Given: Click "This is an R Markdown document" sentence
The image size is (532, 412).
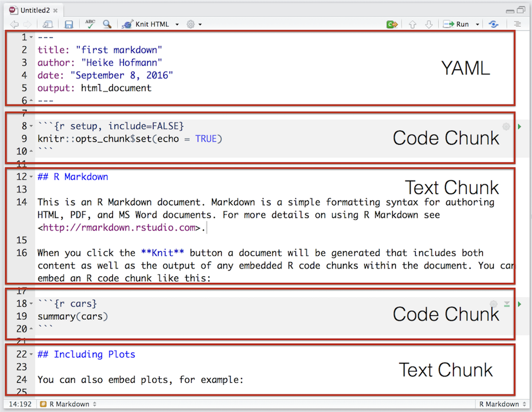Looking at the screenshot, I should tap(121, 202).
